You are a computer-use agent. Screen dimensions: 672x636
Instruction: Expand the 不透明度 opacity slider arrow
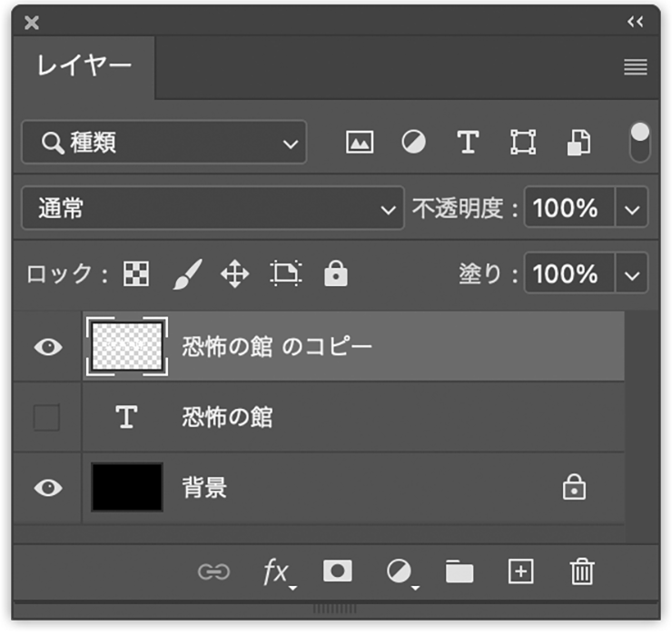pyautogui.click(x=632, y=209)
